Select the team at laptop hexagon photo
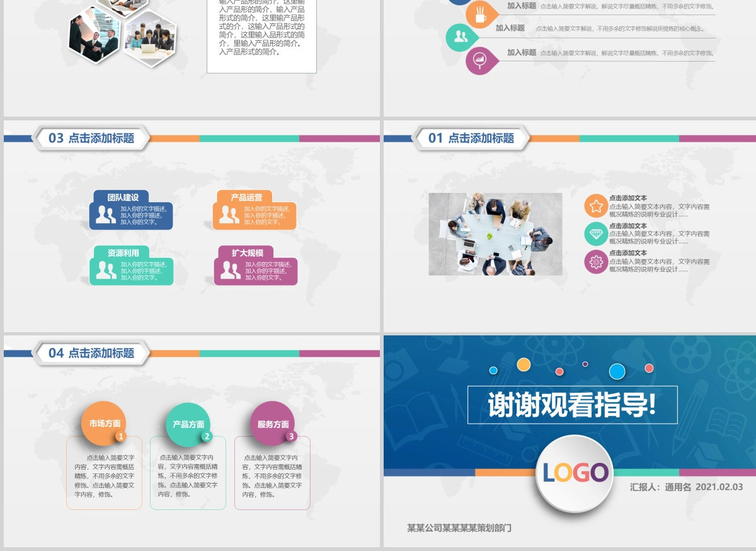 [149, 38]
